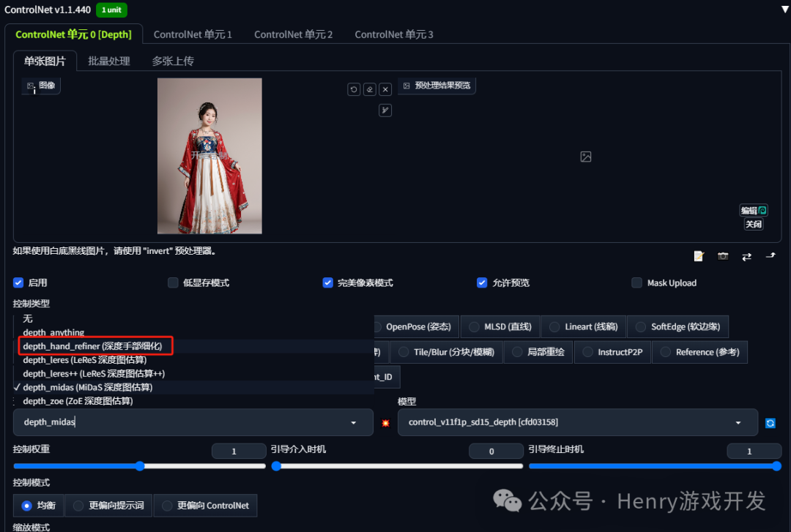The height and width of the screenshot is (532, 791).
Task: Click the swap-dimensions double-arrow icon
Action: 746,256
